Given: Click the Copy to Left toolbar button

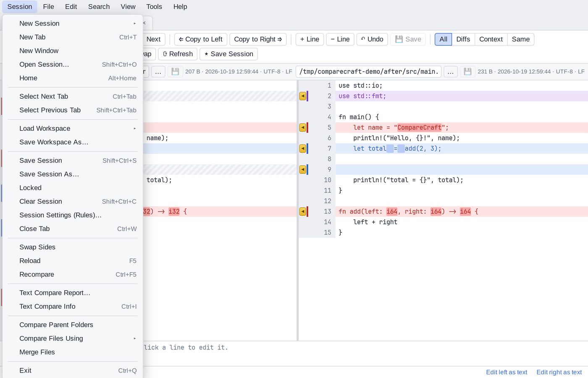Looking at the screenshot, I should (201, 39).
